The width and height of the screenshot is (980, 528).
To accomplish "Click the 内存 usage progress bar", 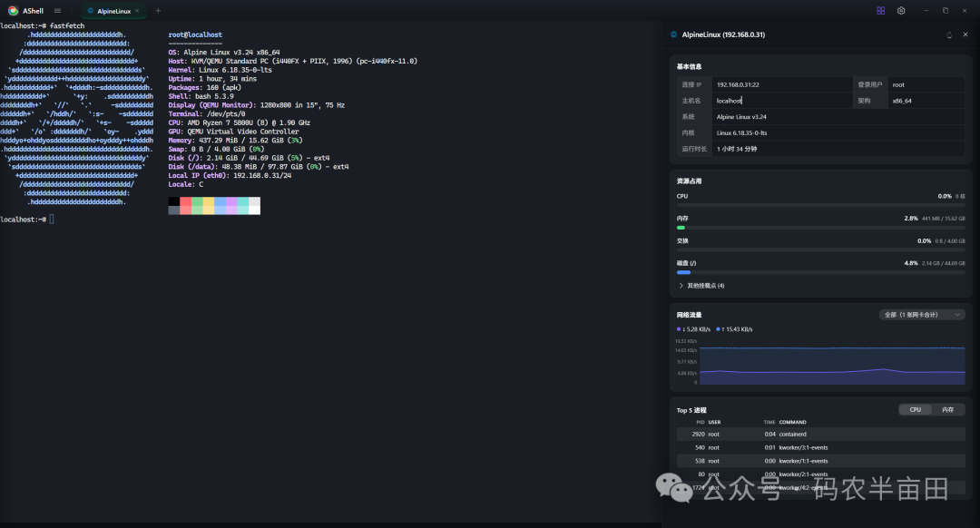I will [820, 228].
